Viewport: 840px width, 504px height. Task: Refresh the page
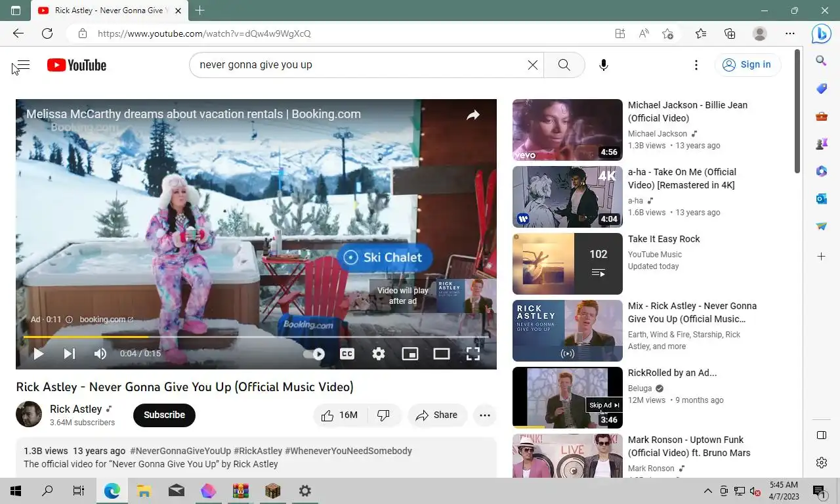click(x=47, y=33)
